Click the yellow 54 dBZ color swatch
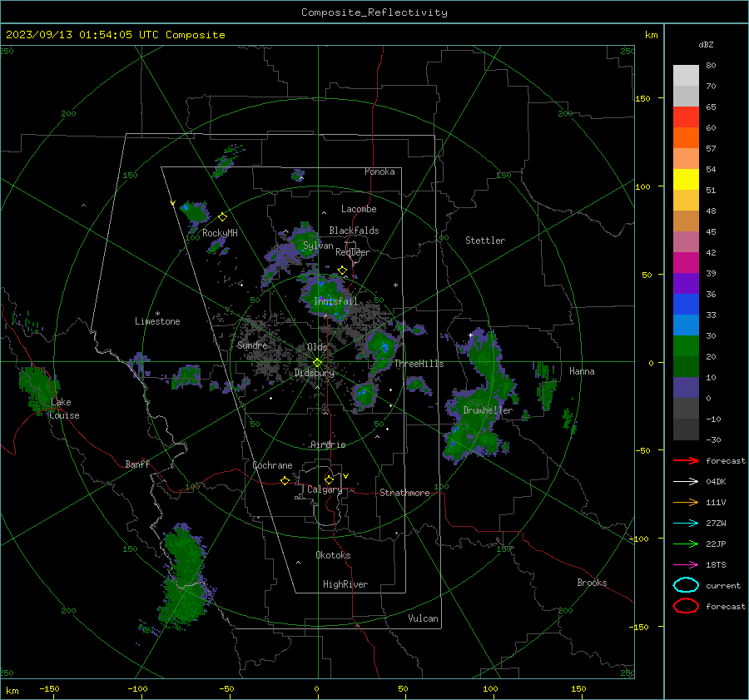Viewport: 749px width, 700px height. point(686,179)
